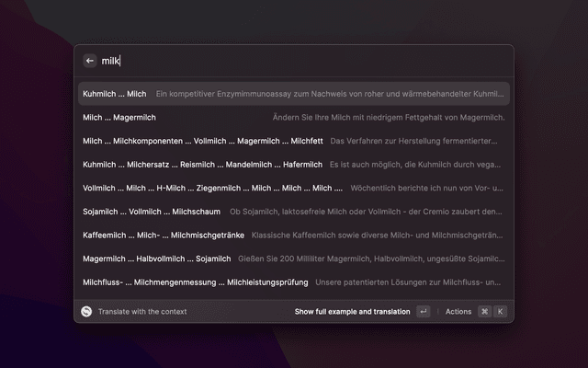Click the command key icon next to Actions

tap(484, 312)
